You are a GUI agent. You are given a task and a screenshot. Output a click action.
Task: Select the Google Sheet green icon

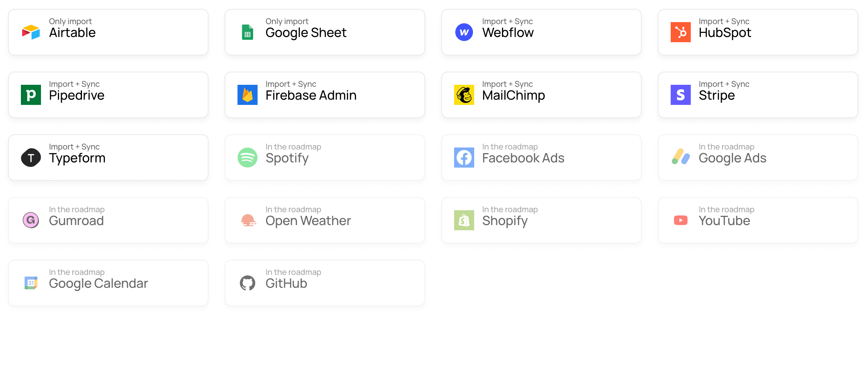[248, 32]
